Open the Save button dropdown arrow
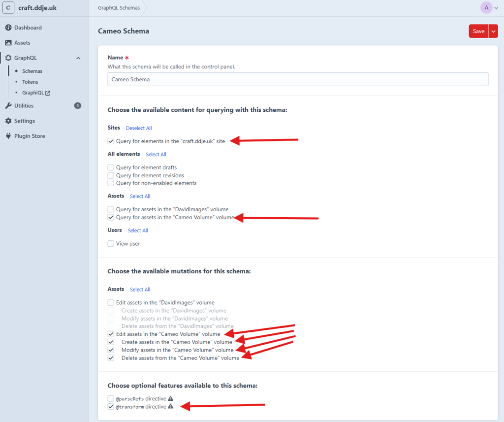The width and height of the screenshot is (504, 422). tap(493, 31)
